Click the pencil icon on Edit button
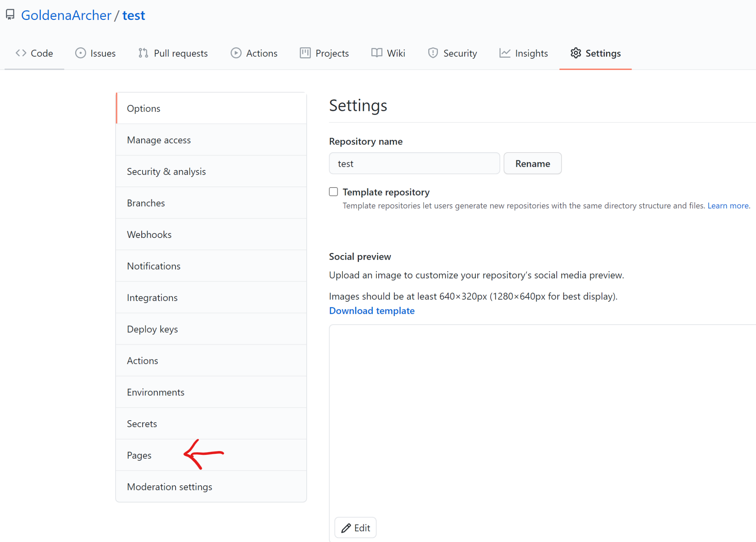Image resolution: width=756 pixels, height=542 pixels. 346,528
